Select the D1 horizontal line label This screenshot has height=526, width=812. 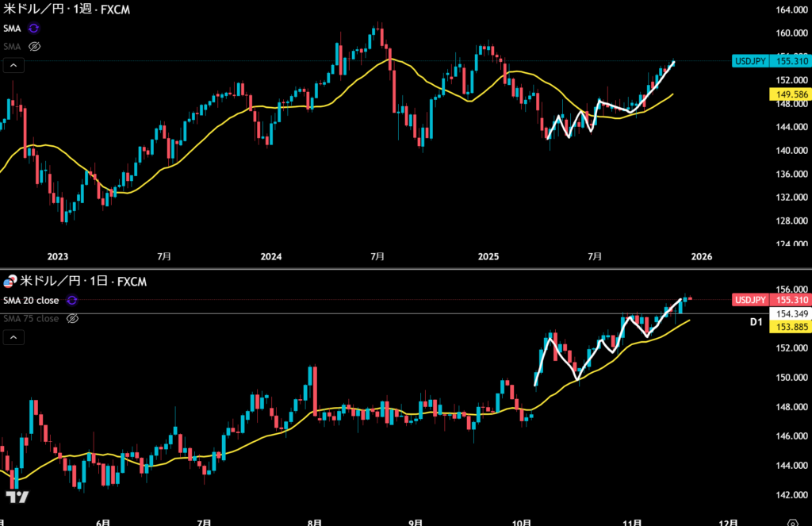756,323
